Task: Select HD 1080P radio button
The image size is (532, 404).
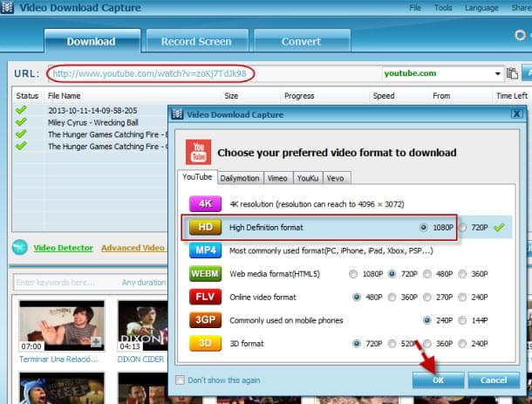Action: tap(424, 227)
